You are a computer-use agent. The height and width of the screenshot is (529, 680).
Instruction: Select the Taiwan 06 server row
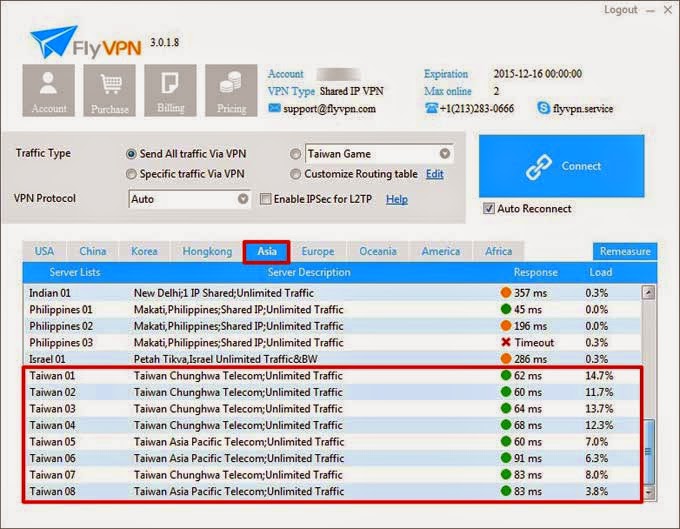[332, 458]
